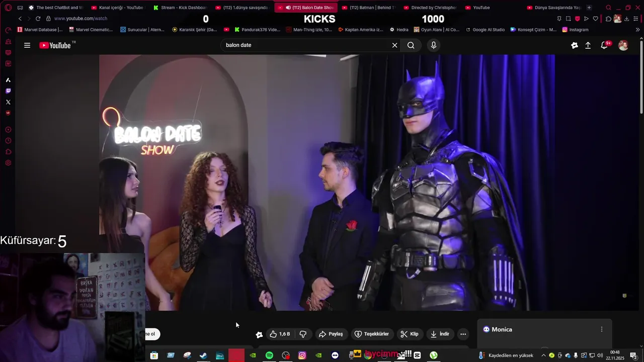The width and height of the screenshot is (644, 362).
Task: Open Steam from the taskbar
Action: pyautogui.click(x=203, y=355)
